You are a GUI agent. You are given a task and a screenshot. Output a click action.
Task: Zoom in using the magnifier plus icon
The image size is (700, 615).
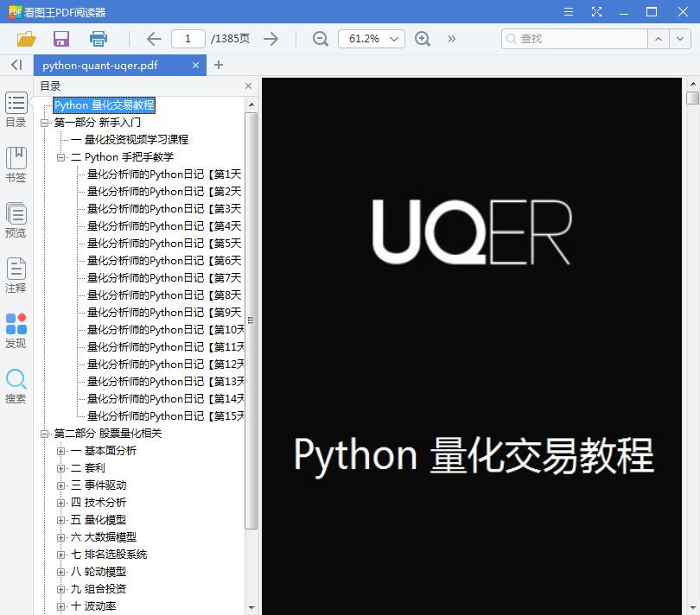click(x=423, y=39)
